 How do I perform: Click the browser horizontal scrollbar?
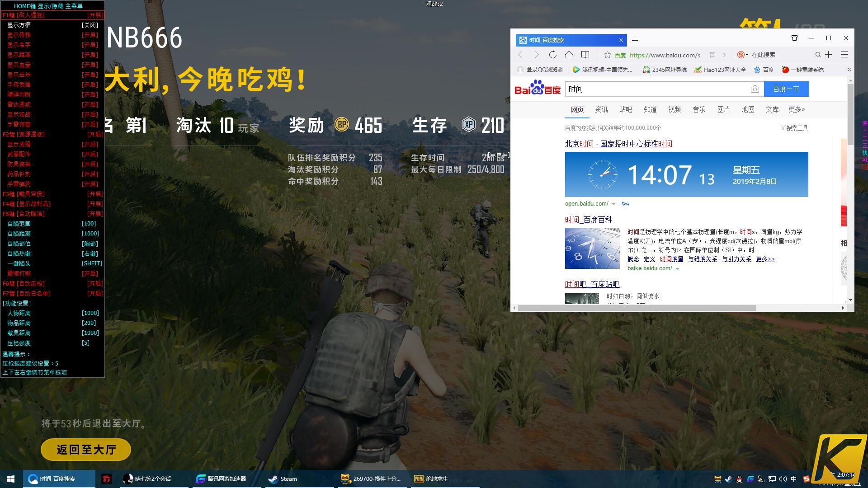click(x=637, y=308)
